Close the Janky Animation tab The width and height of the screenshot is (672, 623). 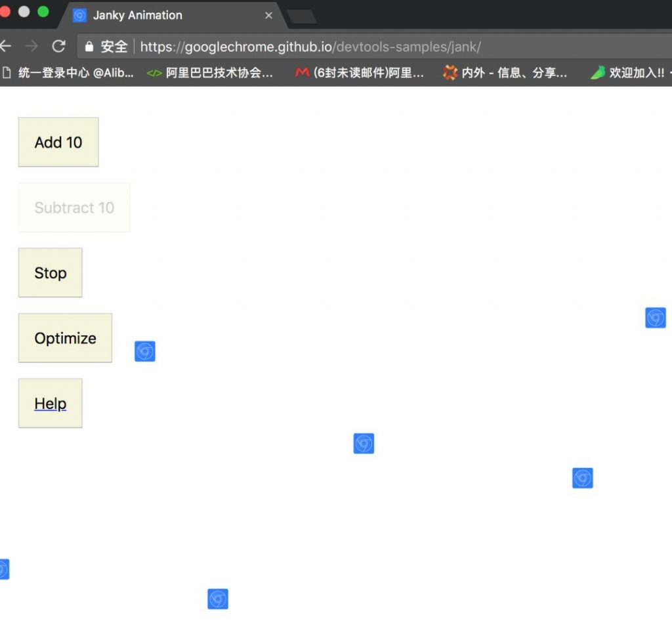click(x=268, y=16)
